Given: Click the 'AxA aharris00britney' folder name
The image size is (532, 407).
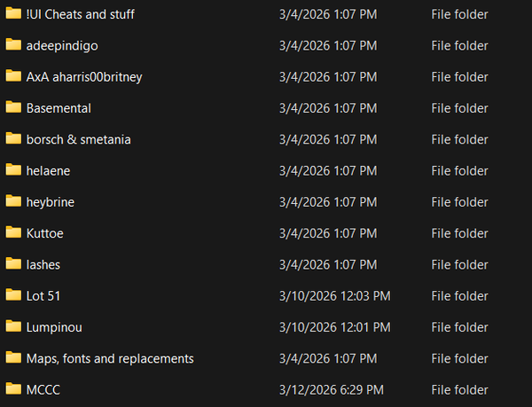Looking at the screenshot, I should [84, 77].
